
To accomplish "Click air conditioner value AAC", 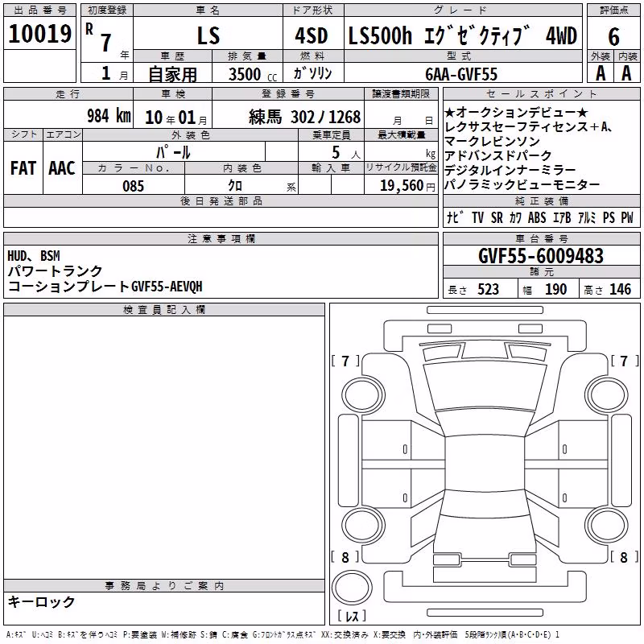I will pyautogui.click(x=62, y=168).
